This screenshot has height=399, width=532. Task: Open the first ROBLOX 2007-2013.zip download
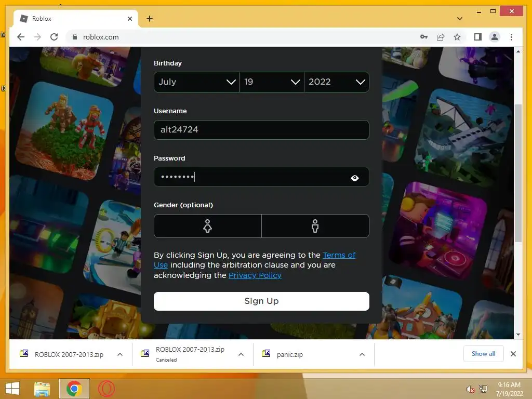[x=69, y=354]
